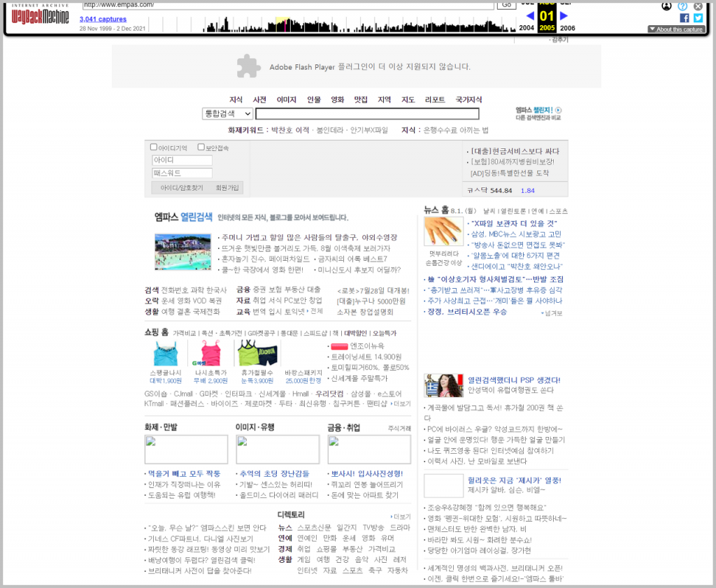Click the Wayback Machine logo
The image size is (716, 588).
click(40, 17)
